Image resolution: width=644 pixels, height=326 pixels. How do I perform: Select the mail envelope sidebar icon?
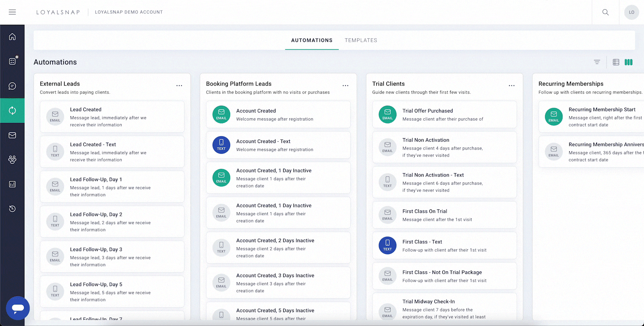pos(12,135)
